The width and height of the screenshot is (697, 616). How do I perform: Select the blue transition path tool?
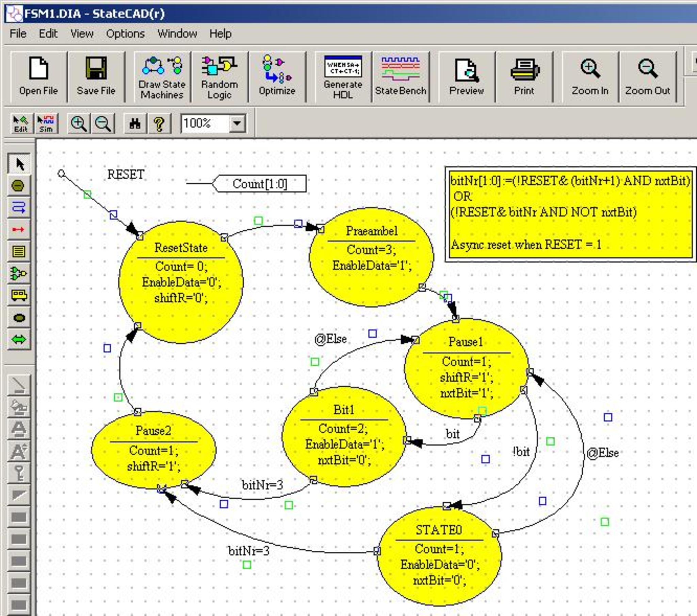[x=19, y=207]
